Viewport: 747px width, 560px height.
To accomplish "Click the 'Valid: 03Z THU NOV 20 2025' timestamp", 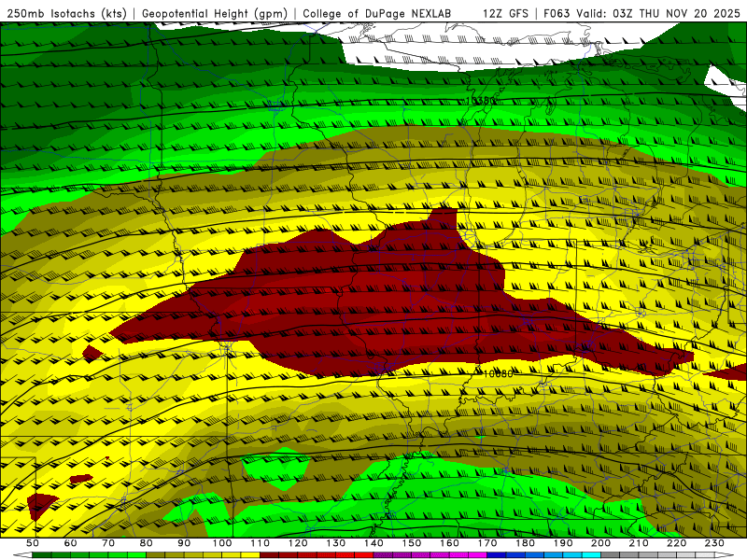I will click(659, 13).
